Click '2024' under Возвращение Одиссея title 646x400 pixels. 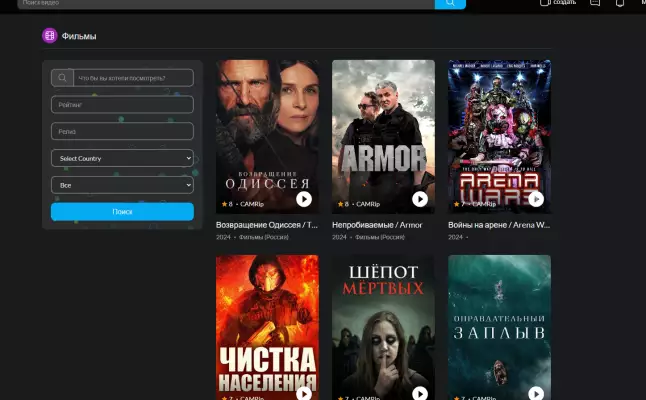[x=223, y=237]
